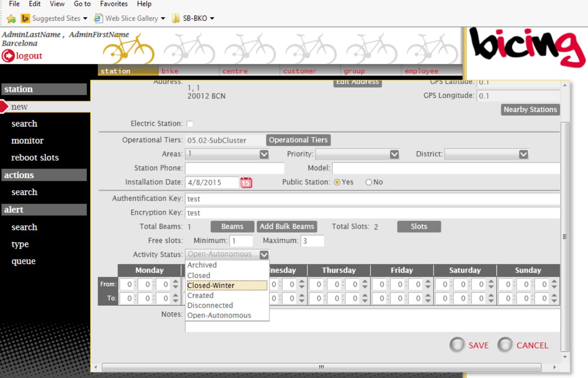Expand the Priority dropdown
This screenshot has height=378, width=588.
coord(394,154)
